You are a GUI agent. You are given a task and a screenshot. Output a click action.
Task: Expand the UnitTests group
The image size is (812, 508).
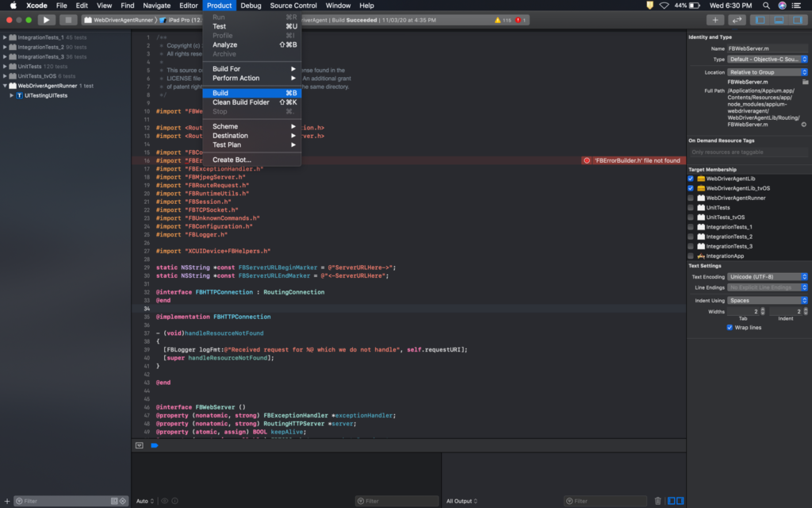pos(5,67)
